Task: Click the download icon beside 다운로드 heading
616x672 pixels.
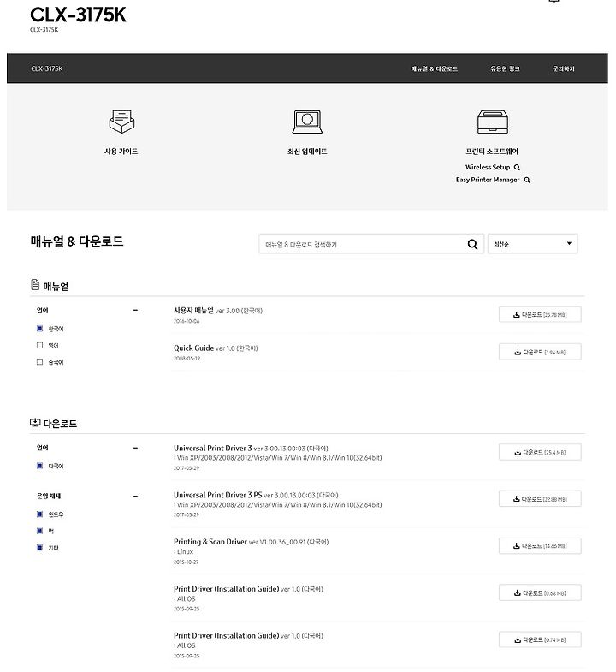Action: click(35, 423)
